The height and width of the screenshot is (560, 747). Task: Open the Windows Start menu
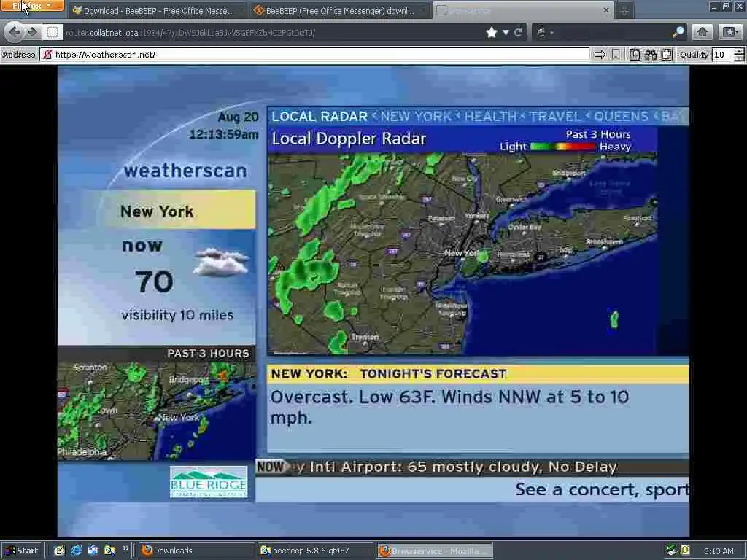pyautogui.click(x=23, y=551)
